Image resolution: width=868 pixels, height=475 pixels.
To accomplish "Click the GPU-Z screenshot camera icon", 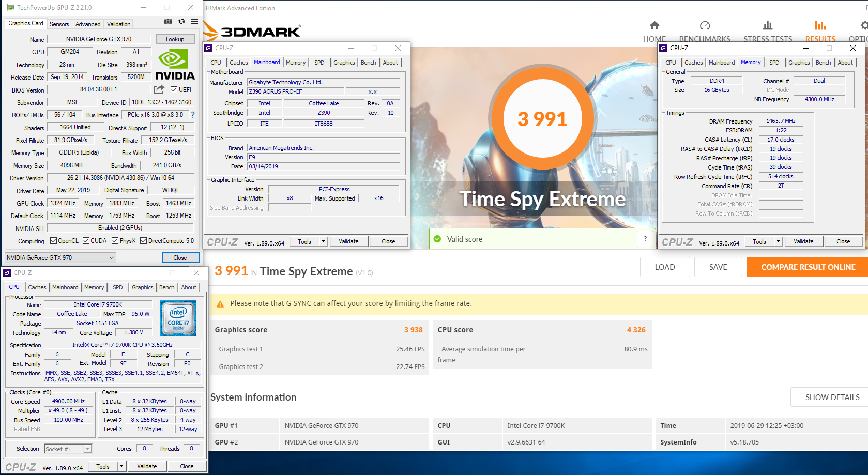I will click(168, 21).
